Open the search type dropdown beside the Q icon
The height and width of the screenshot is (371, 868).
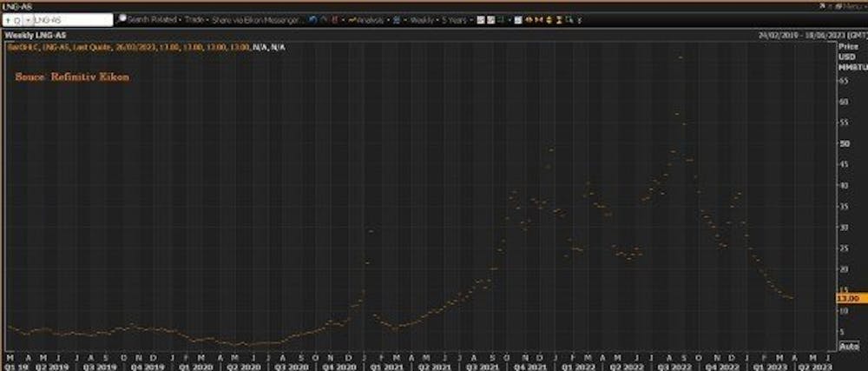[x=28, y=20]
